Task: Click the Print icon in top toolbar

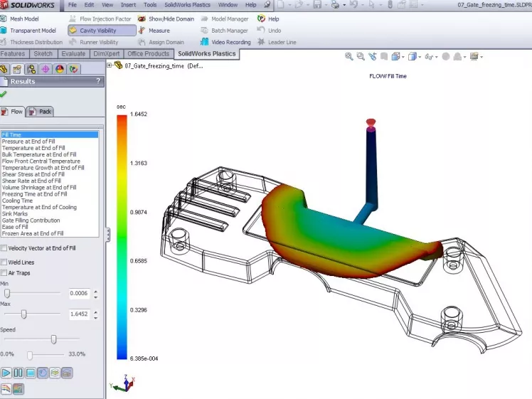Action: tap(335, 5)
